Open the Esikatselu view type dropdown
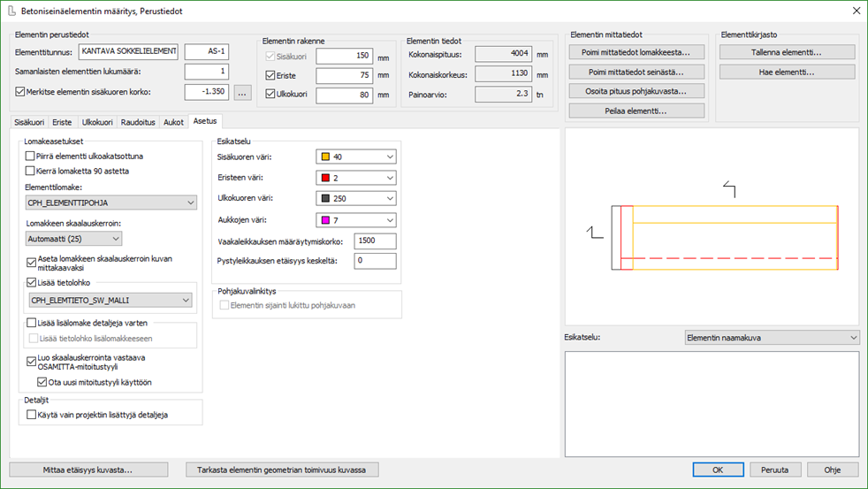 click(772, 338)
